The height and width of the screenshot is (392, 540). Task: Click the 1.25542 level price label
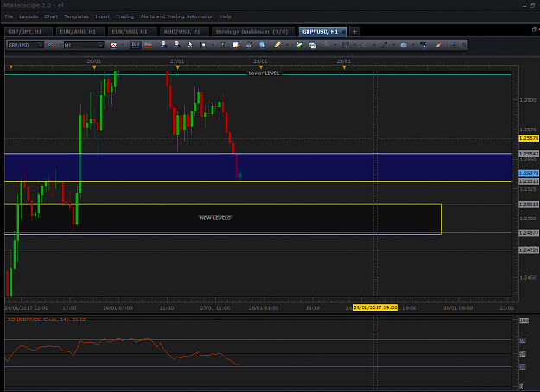[x=529, y=154]
